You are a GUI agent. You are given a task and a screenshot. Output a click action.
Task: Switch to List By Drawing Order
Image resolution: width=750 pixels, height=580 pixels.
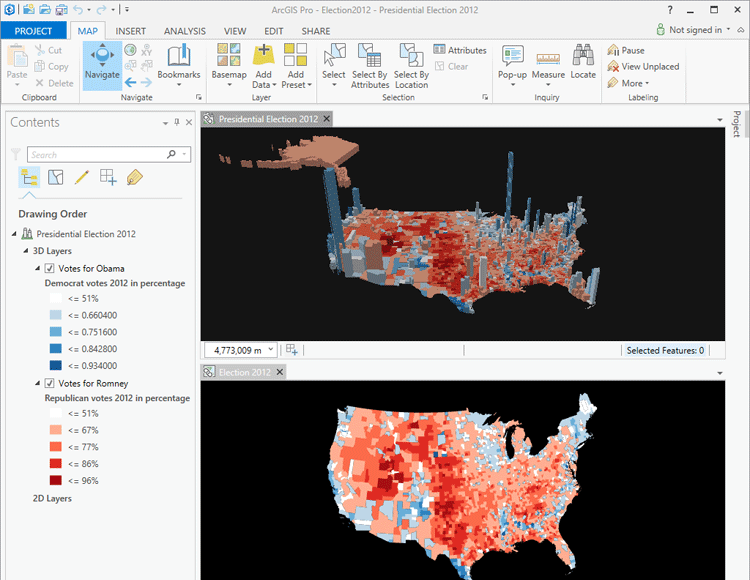pyautogui.click(x=29, y=177)
